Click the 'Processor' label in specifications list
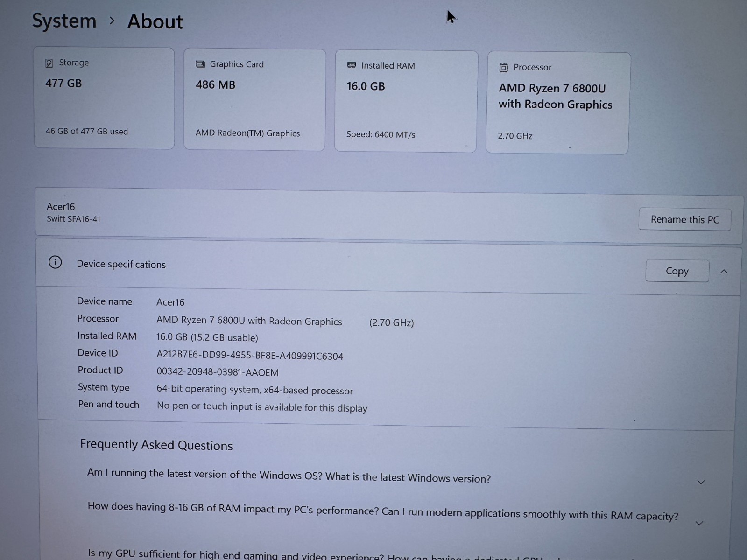 (98, 318)
